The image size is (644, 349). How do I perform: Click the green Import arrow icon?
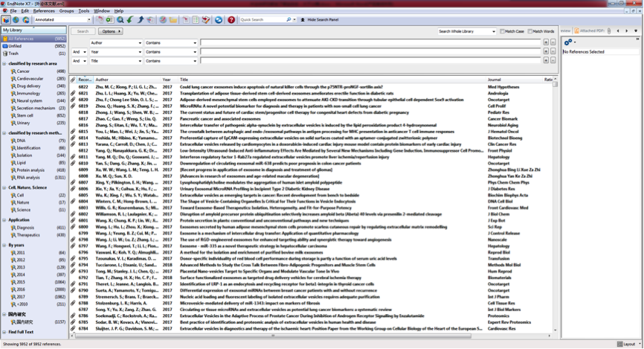pos(130,20)
